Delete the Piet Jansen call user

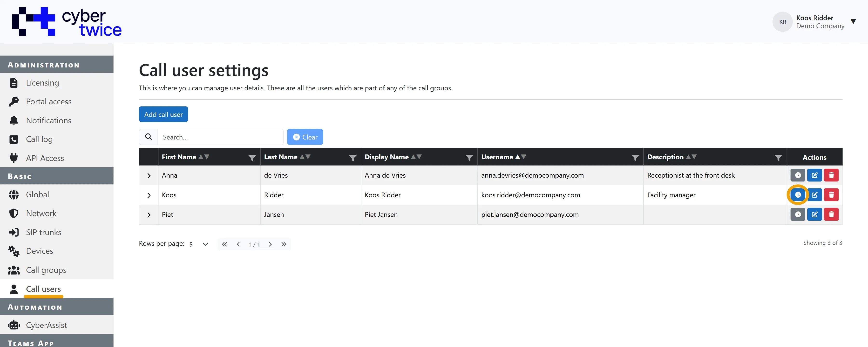tap(831, 214)
